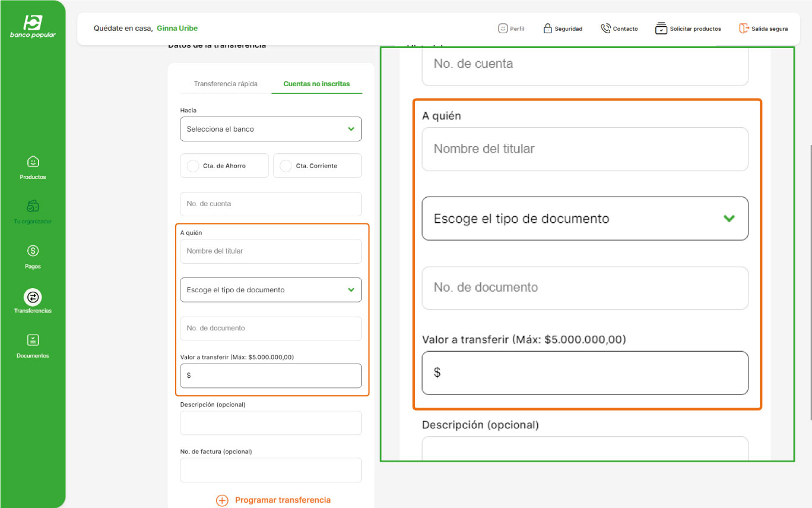Image resolution: width=812 pixels, height=508 pixels.
Task: Open the Documentos section
Action: click(x=33, y=346)
